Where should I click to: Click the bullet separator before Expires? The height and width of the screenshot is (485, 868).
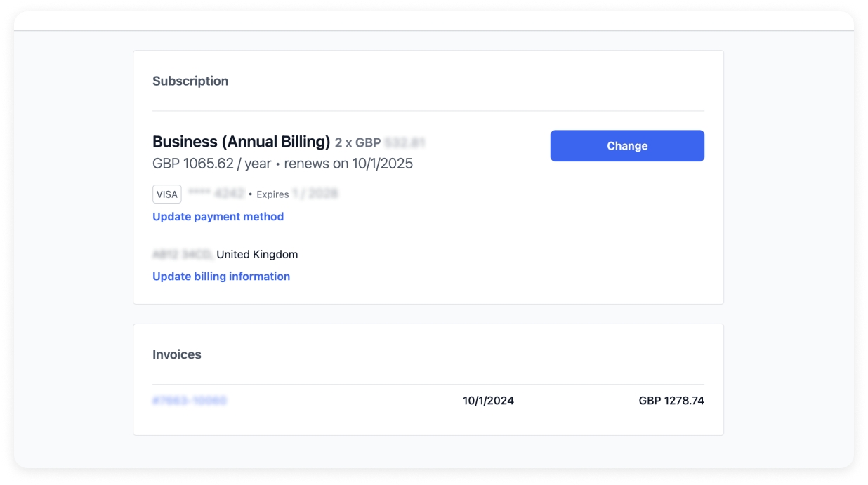point(251,194)
